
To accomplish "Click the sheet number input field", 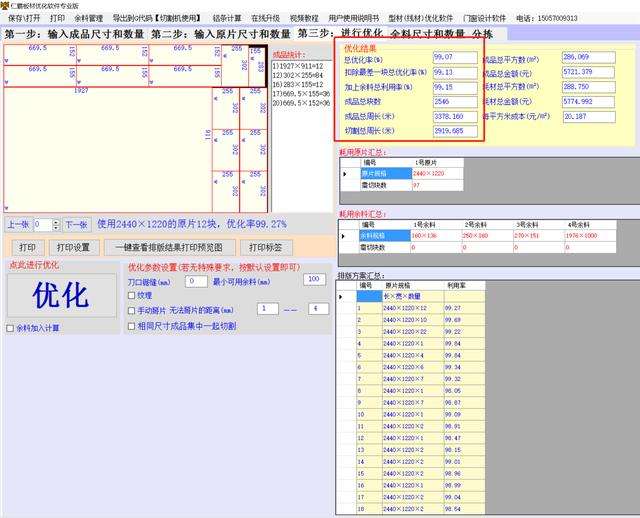I will tap(43, 225).
